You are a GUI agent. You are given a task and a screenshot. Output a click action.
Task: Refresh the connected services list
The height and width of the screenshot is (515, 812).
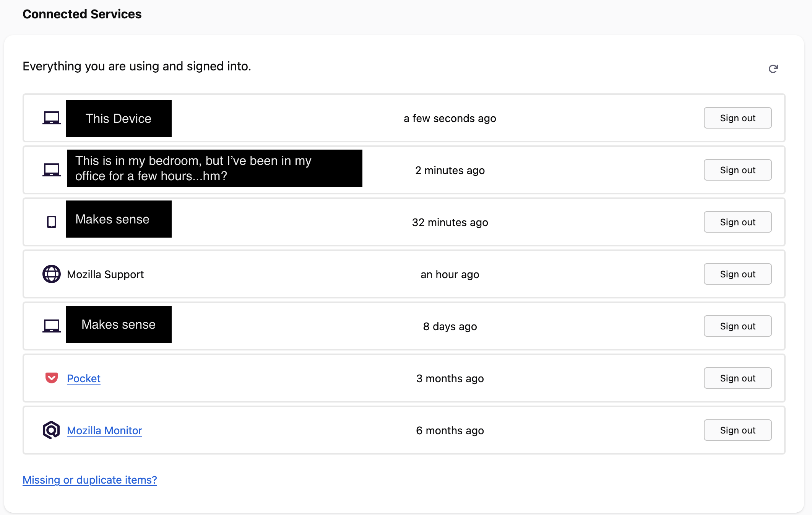click(x=773, y=68)
